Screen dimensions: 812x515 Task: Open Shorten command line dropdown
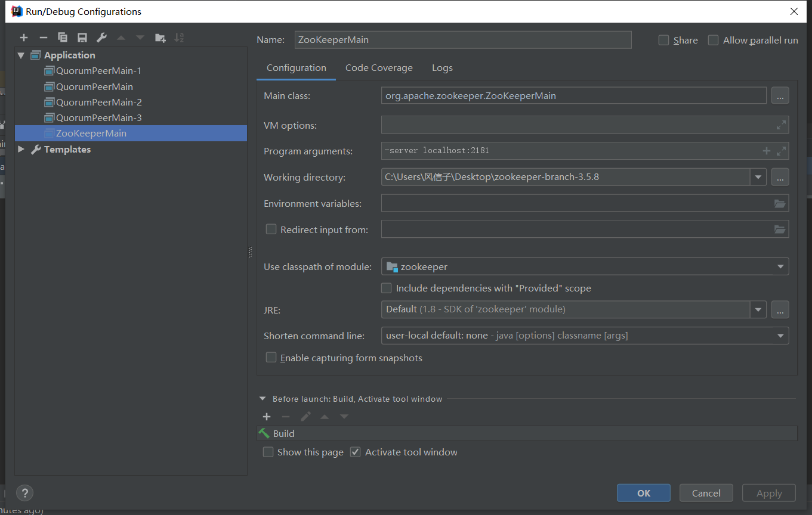(780, 336)
